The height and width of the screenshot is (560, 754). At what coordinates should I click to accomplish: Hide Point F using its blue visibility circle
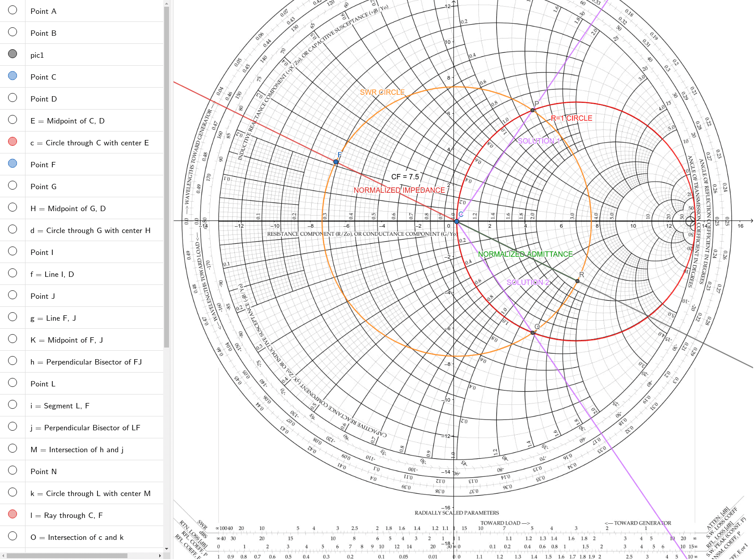13,163
